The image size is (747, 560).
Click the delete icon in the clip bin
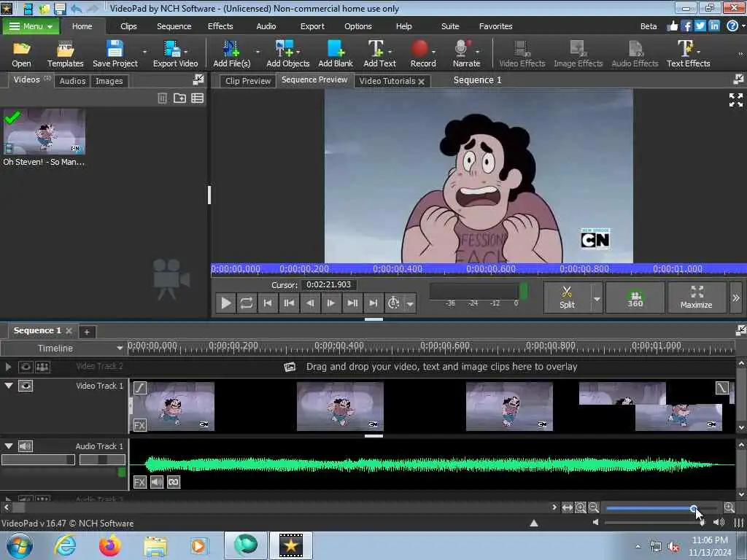tap(162, 98)
